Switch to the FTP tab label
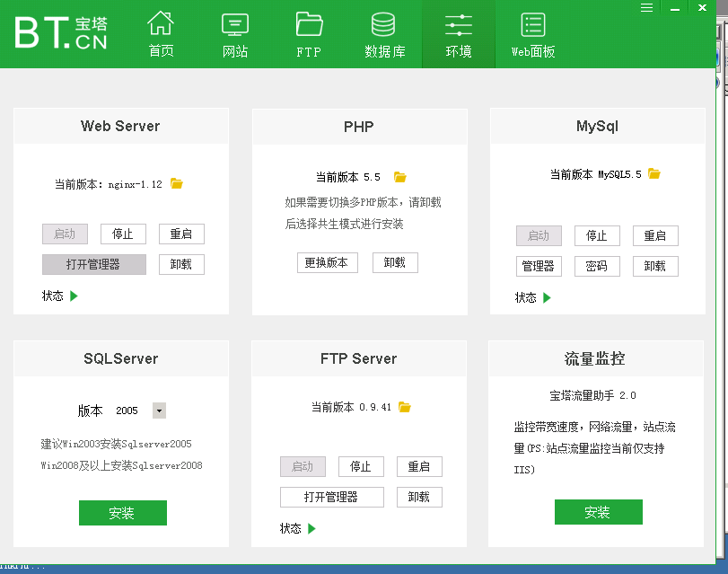Image resolution: width=728 pixels, height=574 pixels. click(x=309, y=51)
